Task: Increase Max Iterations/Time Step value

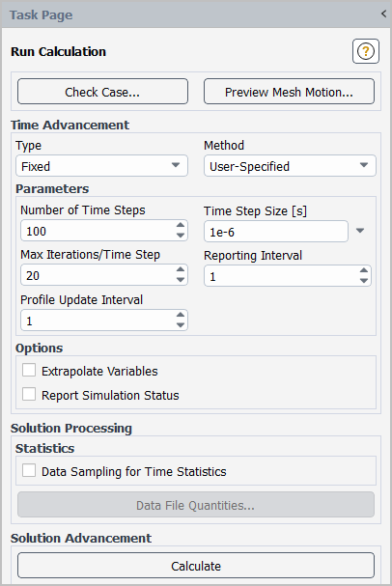Action: pyautogui.click(x=181, y=269)
